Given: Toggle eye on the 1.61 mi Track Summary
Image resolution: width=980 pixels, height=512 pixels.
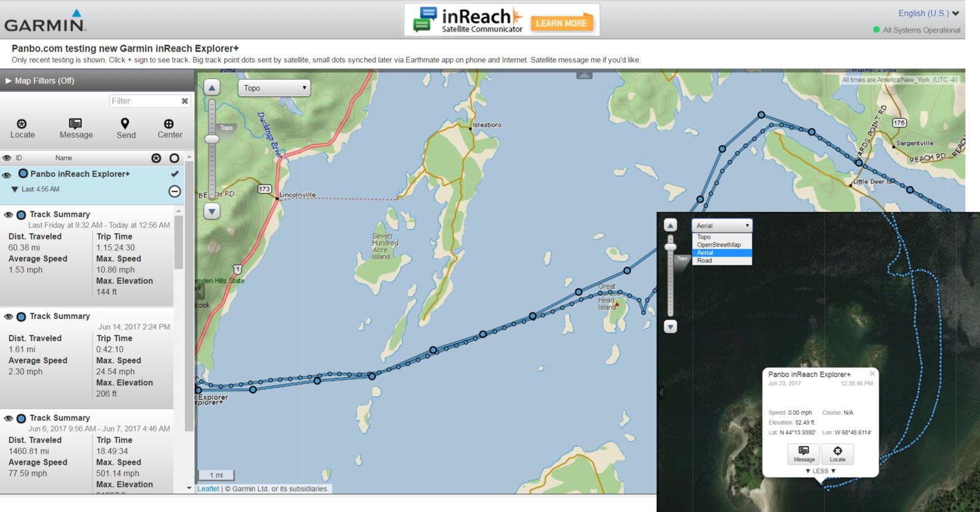Looking at the screenshot, I should 9,317.
